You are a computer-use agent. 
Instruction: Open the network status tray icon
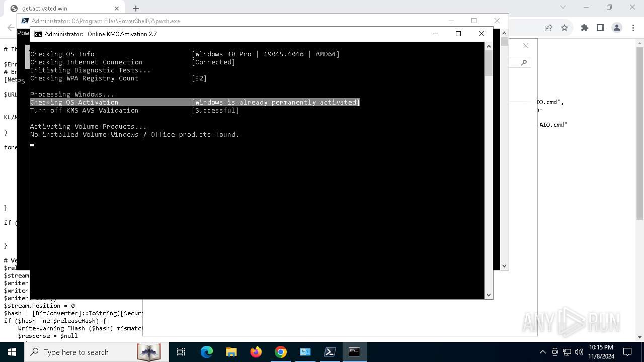pyautogui.click(x=567, y=352)
